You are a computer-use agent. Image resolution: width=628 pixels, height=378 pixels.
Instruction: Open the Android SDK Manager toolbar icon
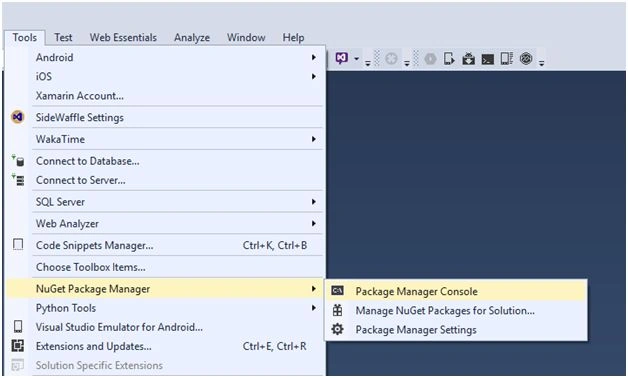pyautogui.click(x=468, y=59)
